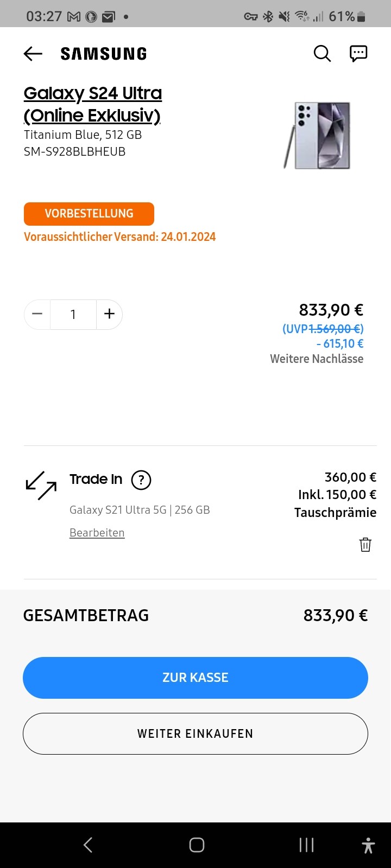Open the search magnifier icon
This screenshot has width=391, height=868.
(322, 53)
